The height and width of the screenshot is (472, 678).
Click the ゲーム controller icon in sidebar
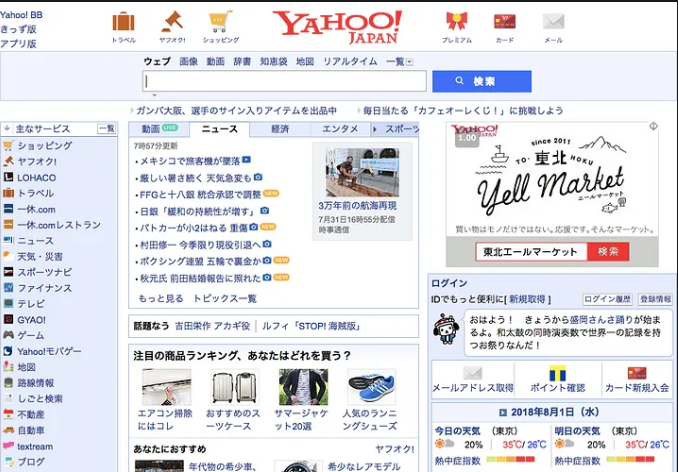(x=8, y=335)
